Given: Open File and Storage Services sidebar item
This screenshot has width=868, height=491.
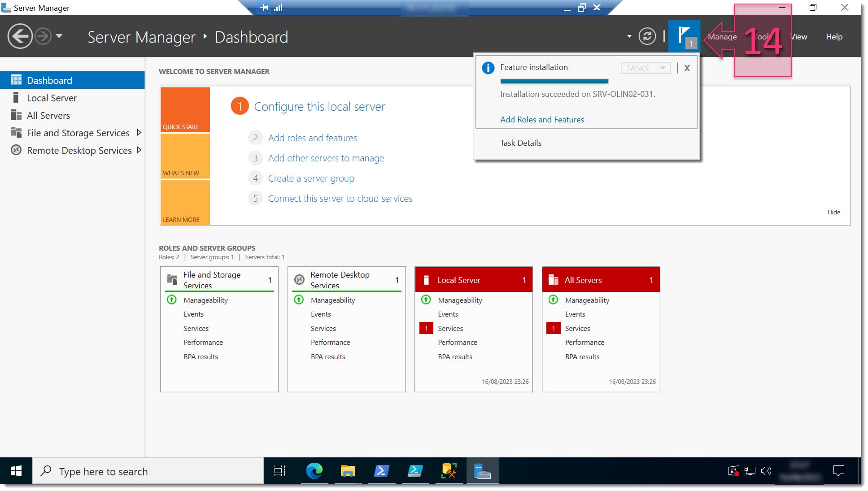Looking at the screenshot, I should pos(72,133).
